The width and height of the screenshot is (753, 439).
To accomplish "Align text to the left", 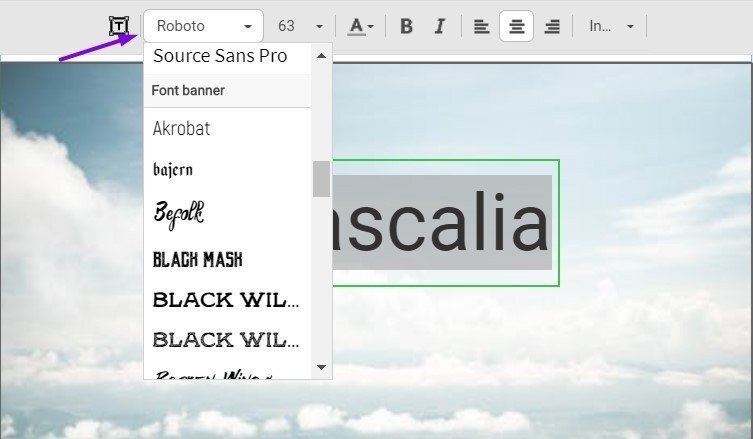I will click(481, 26).
